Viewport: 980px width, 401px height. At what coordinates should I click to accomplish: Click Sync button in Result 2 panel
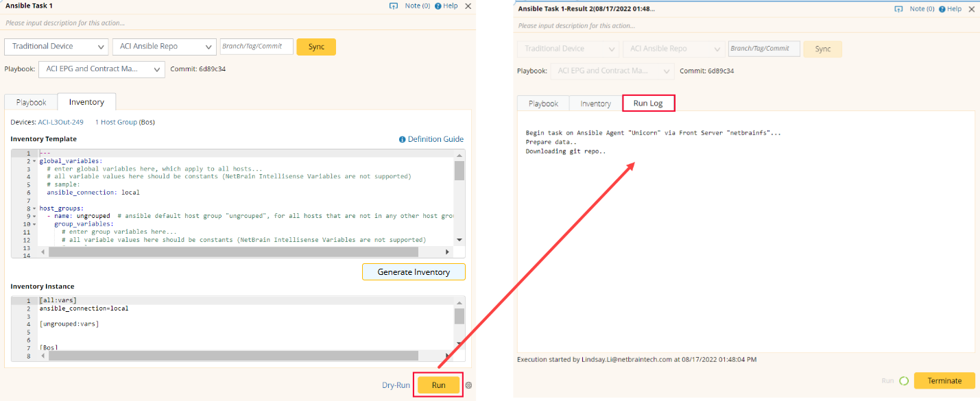[x=823, y=49]
